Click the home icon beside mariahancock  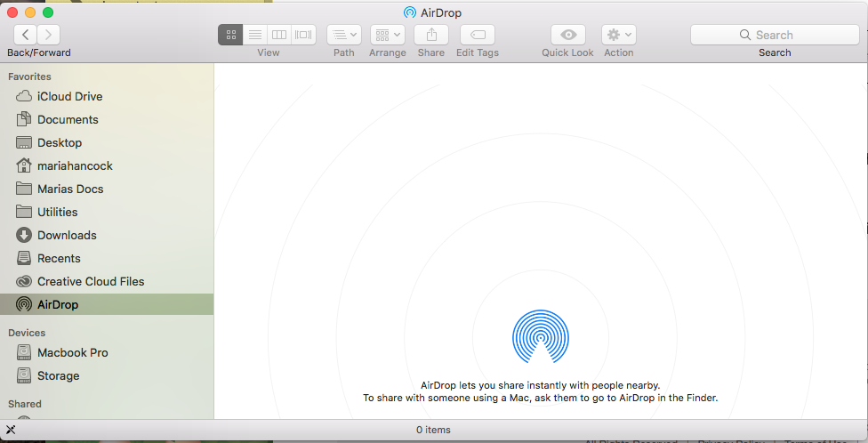(24, 165)
